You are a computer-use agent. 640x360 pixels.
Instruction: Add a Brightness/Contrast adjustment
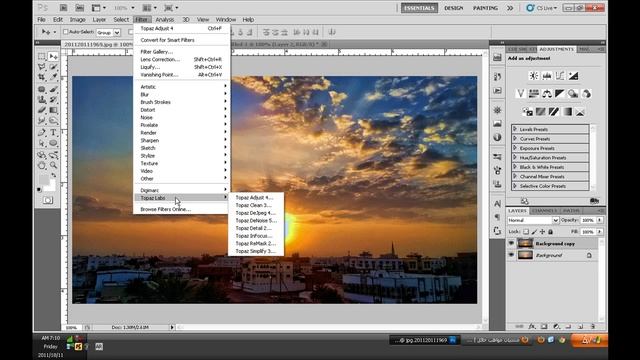533,76
